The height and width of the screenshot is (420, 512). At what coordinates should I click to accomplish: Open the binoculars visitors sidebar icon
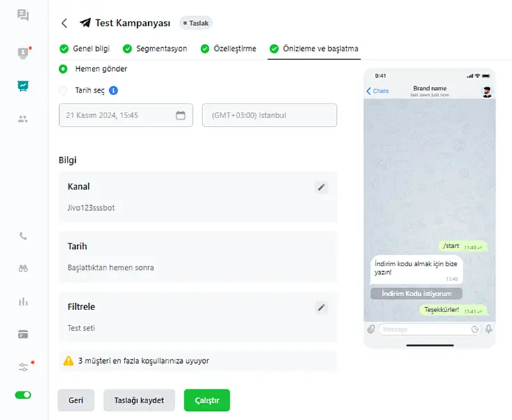point(23,268)
